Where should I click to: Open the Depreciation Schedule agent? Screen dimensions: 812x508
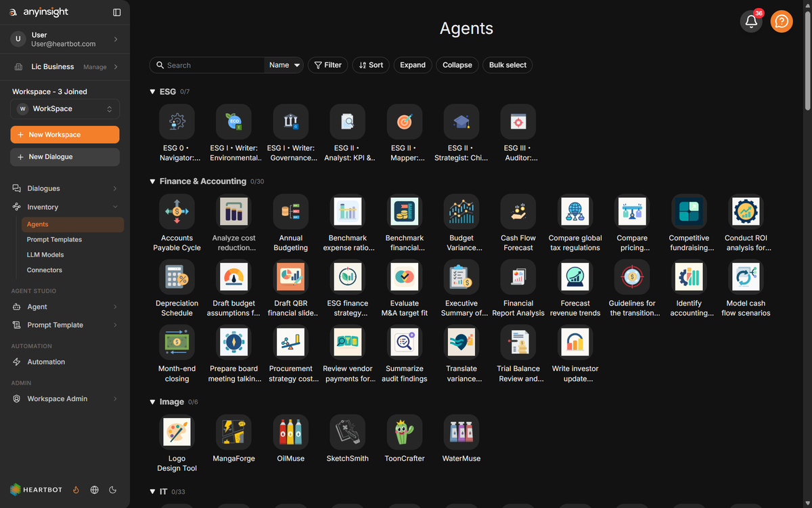point(177,277)
